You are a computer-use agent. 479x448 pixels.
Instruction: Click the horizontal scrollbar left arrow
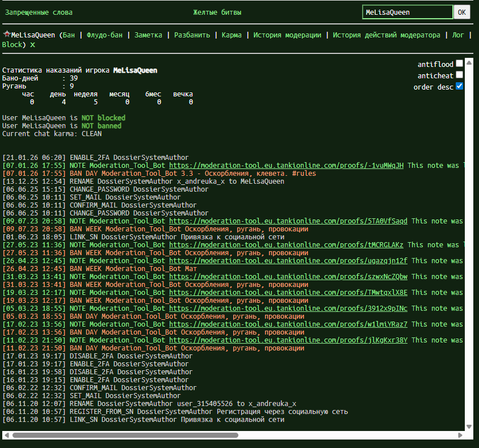point(6,435)
